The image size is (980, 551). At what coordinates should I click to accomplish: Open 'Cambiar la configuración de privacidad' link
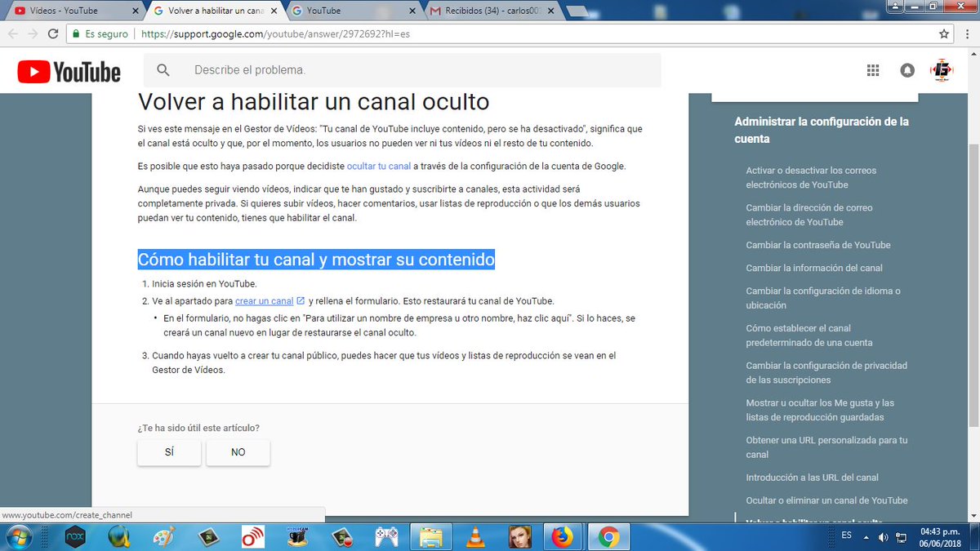(826, 373)
